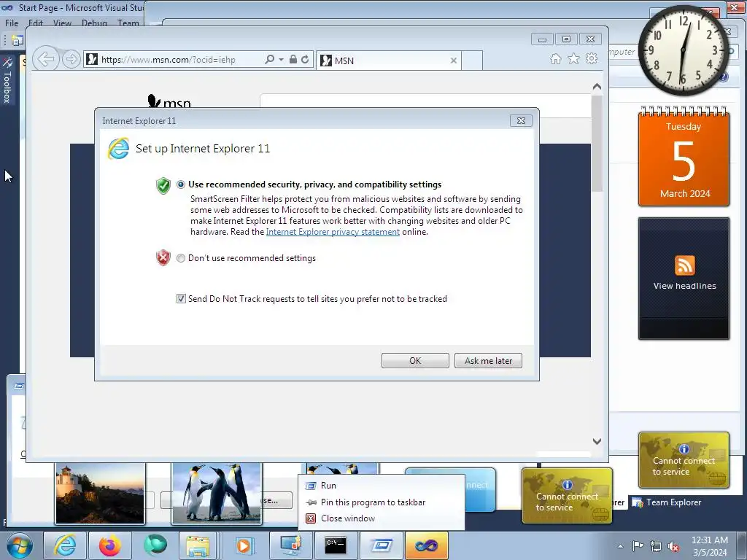
Task: Open Windows Explorer folder taskbar icon
Action: (198, 545)
